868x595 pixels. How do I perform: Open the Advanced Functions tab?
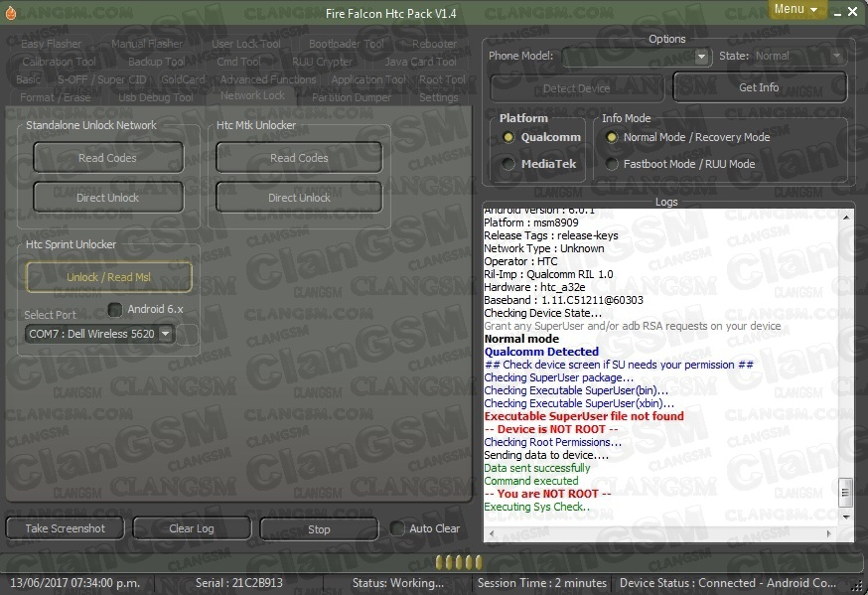(268, 79)
